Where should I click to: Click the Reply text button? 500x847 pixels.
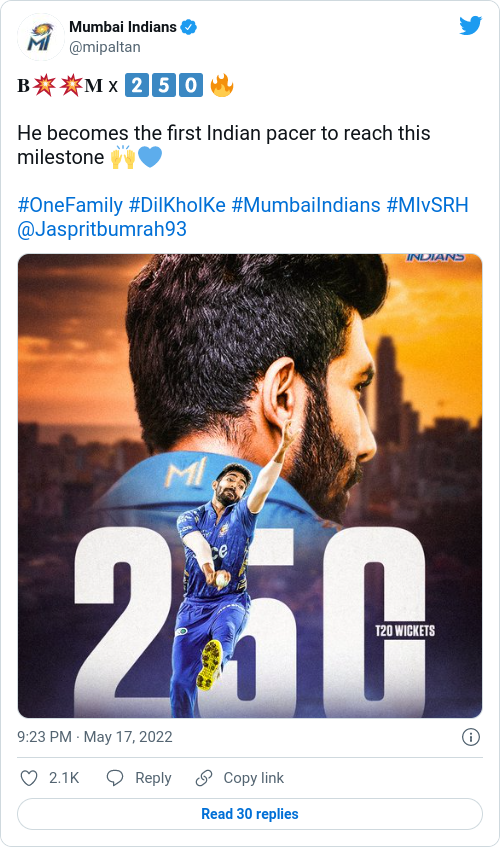(153, 778)
